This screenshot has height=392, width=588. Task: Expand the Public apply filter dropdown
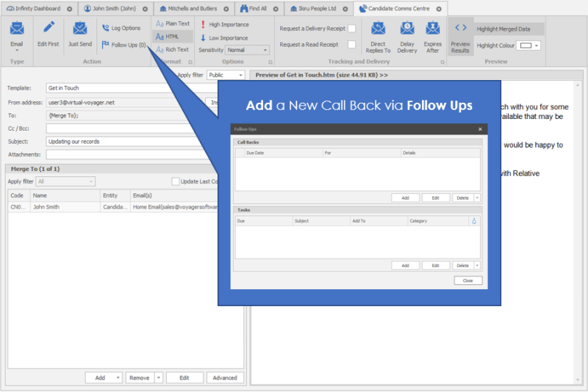226,75
